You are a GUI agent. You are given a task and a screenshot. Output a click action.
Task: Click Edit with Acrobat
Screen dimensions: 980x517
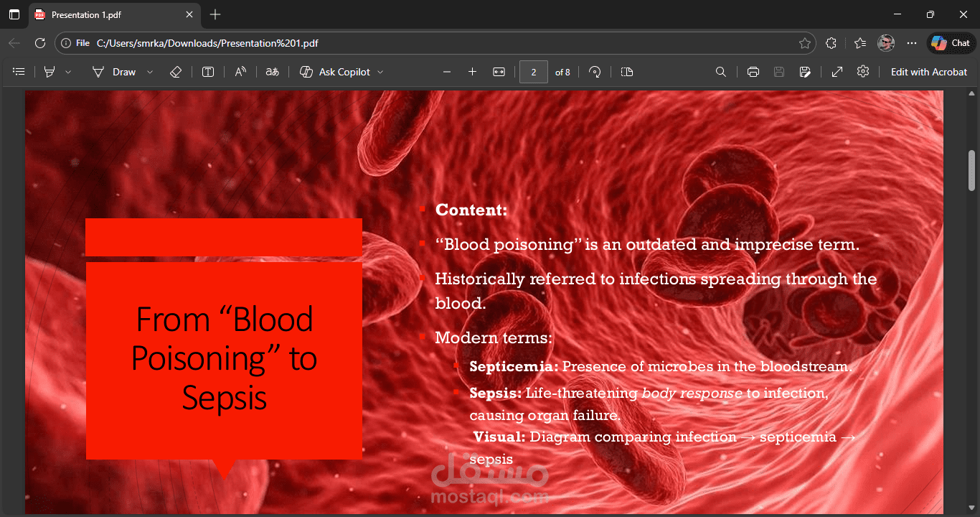929,72
